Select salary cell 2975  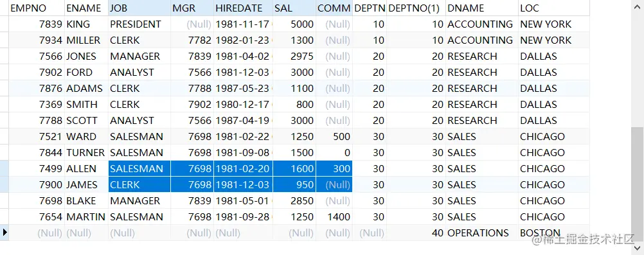(294, 57)
